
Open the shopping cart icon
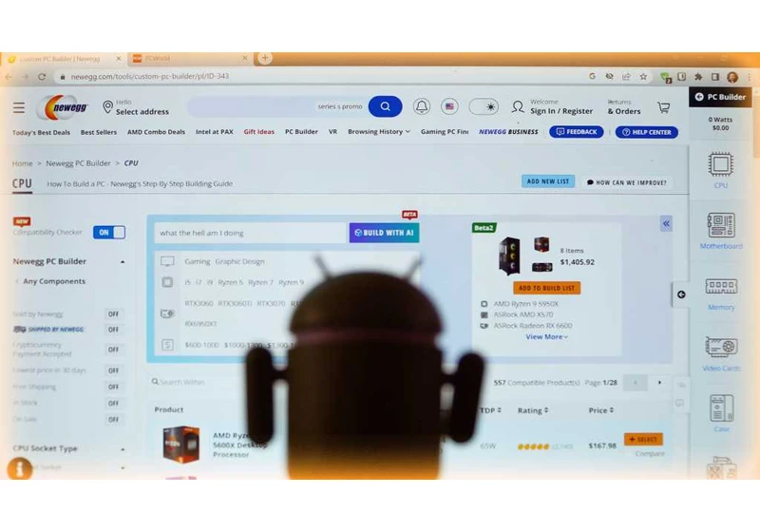pos(664,107)
